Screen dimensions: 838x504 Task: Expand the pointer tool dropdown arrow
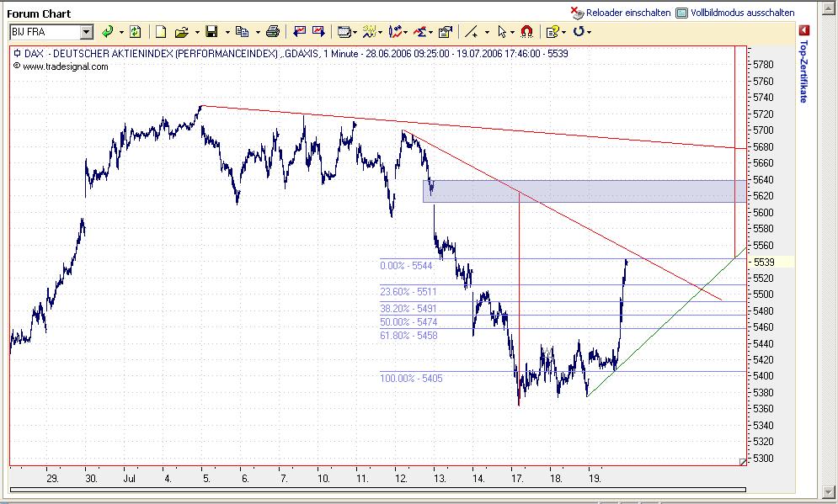tap(512, 33)
